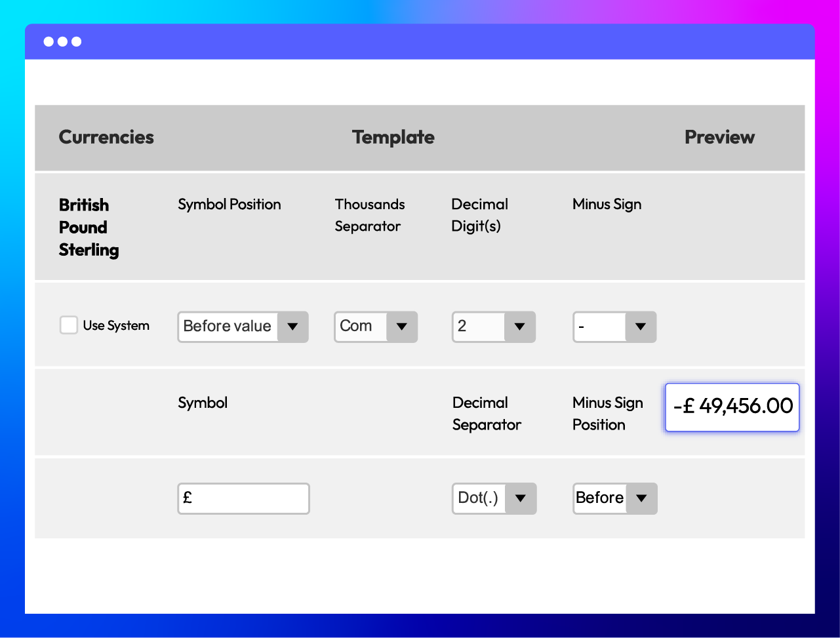
Task: Click the caret arrow on the Dot(.) dropdown
Action: pos(521,498)
